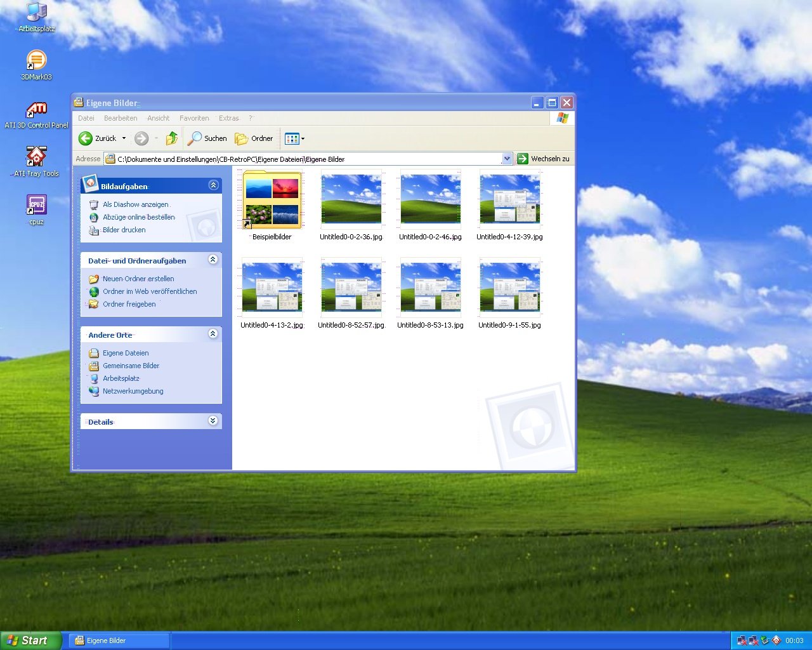Open the Bearbeiten menu
The image size is (812, 650).
[121, 118]
